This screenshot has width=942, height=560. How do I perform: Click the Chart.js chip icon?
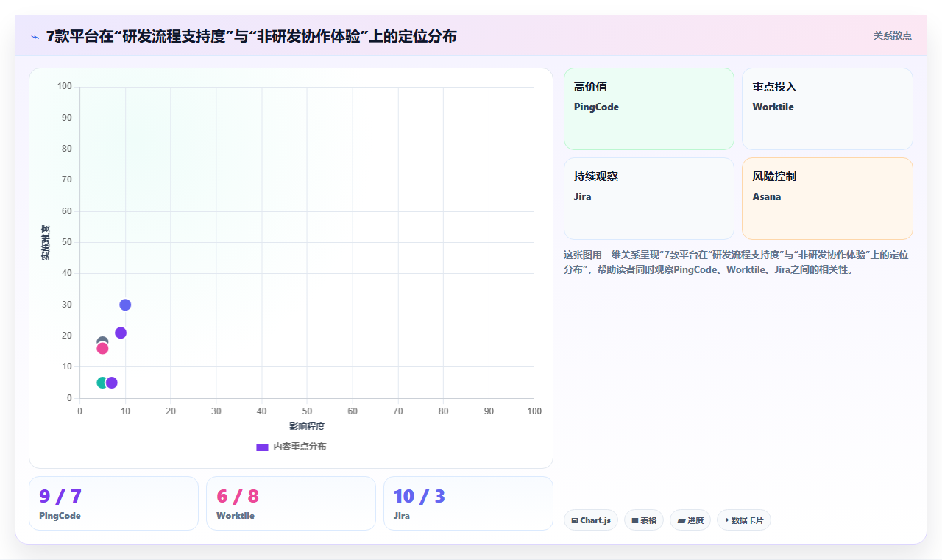[x=575, y=520]
